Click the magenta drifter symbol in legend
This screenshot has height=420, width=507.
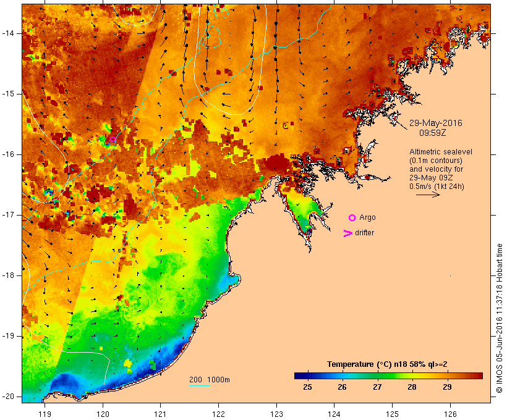[347, 233]
